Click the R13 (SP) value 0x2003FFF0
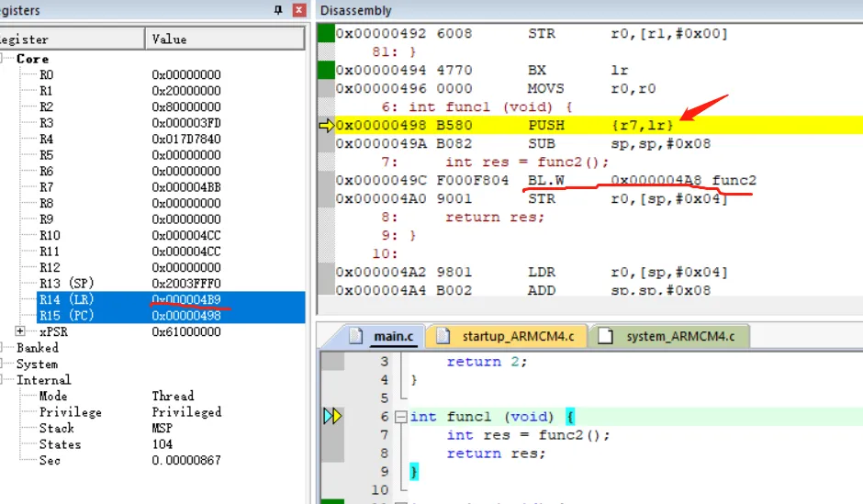The image size is (863, 504). coord(186,284)
